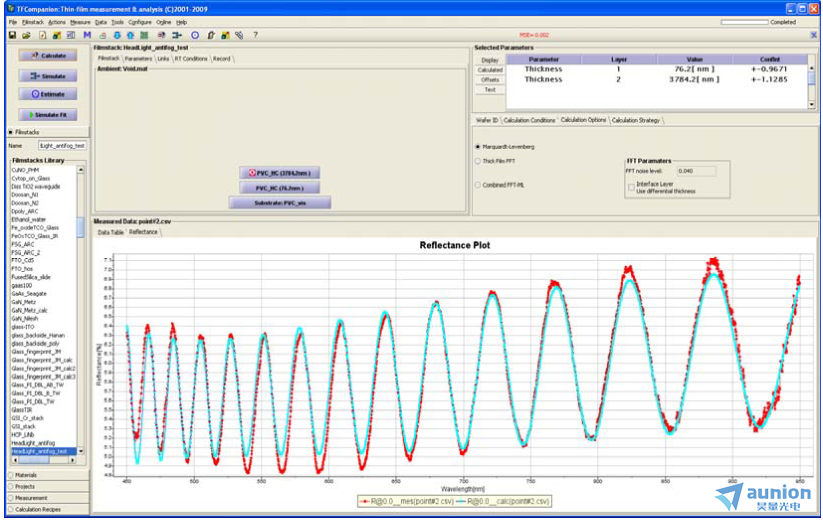Click the Calculate button
Image resolution: width=823 pixels, height=522 pixels.
coord(48,56)
